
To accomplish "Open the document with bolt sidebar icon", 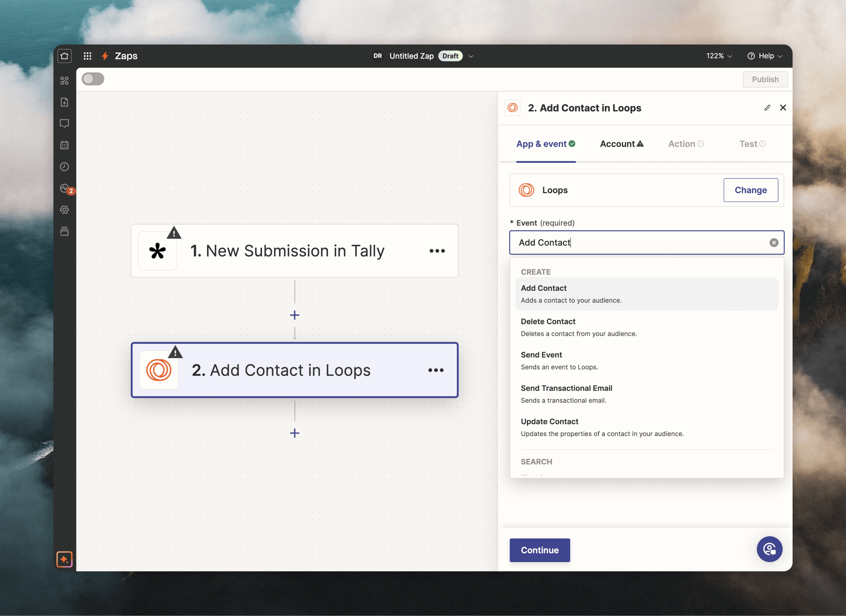I will tap(65, 102).
